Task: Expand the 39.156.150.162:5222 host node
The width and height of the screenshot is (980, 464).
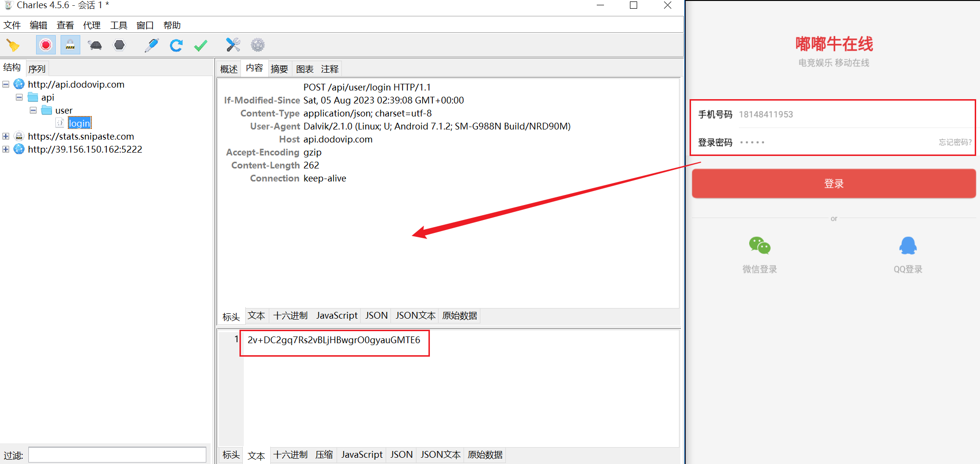Action: pyautogui.click(x=6, y=149)
